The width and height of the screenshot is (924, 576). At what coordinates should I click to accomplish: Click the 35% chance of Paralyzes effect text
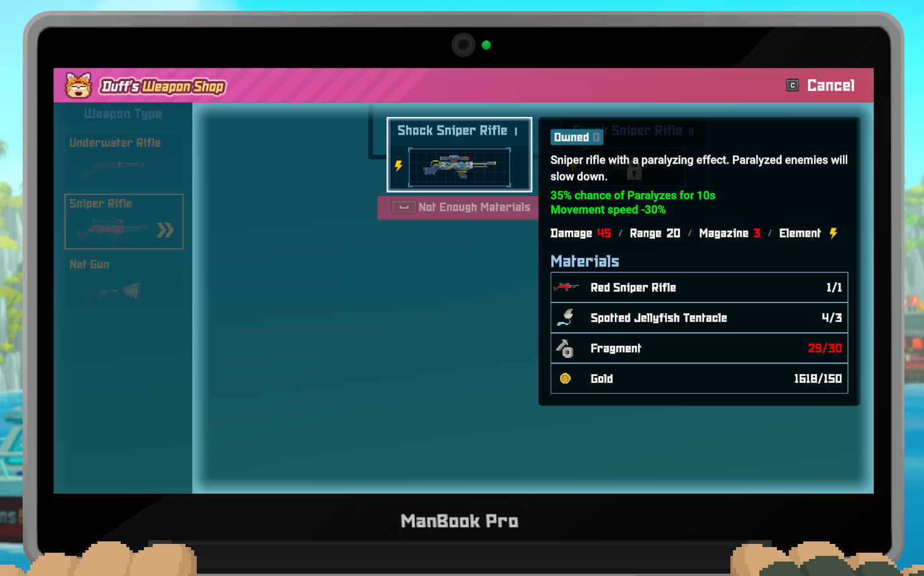633,196
